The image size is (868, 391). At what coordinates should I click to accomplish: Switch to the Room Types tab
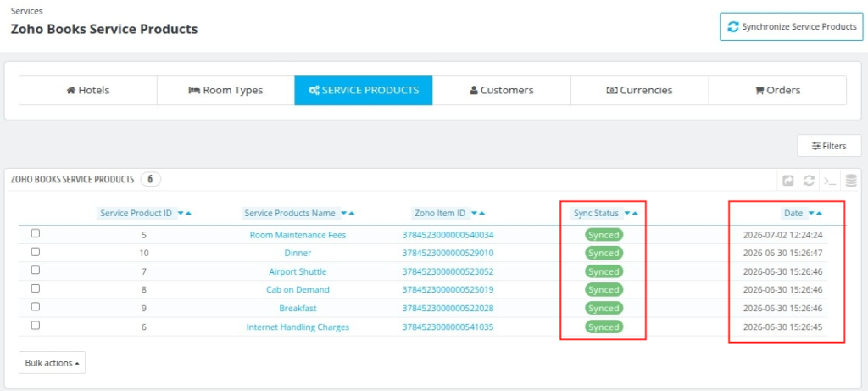(x=225, y=90)
